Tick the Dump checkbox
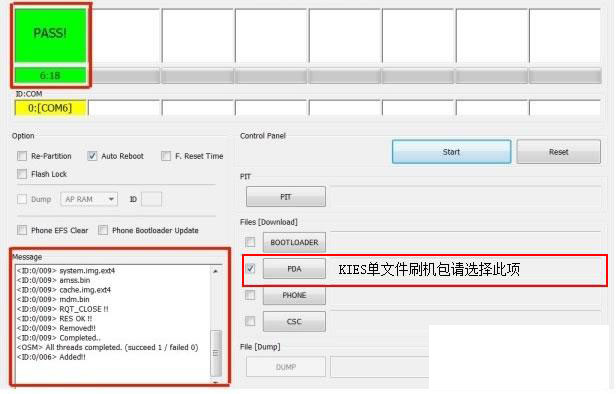The width and height of the screenshot is (616, 394). (x=22, y=200)
